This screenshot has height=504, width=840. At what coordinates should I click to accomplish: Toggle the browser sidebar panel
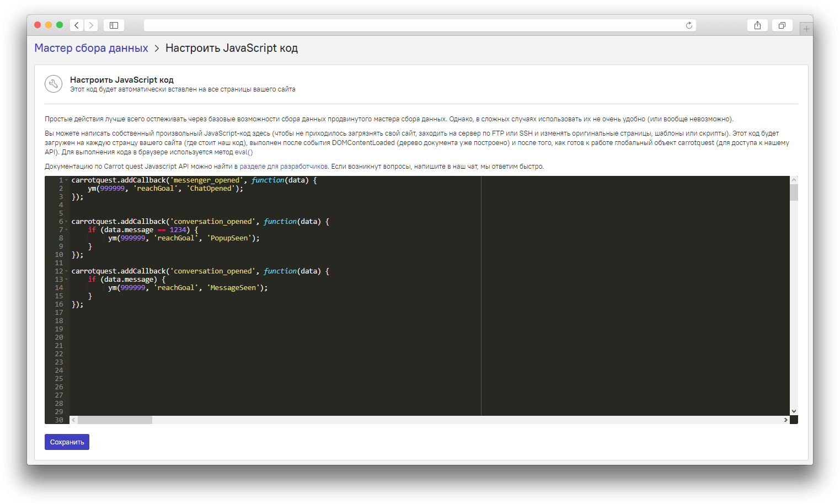[x=114, y=25]
